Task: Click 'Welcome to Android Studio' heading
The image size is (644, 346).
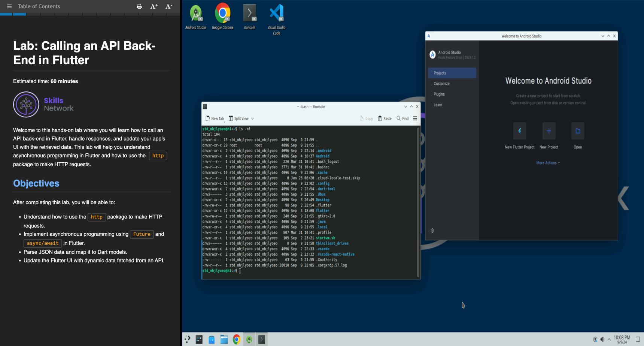Action: pyautogui.click(x=549, y=81)
